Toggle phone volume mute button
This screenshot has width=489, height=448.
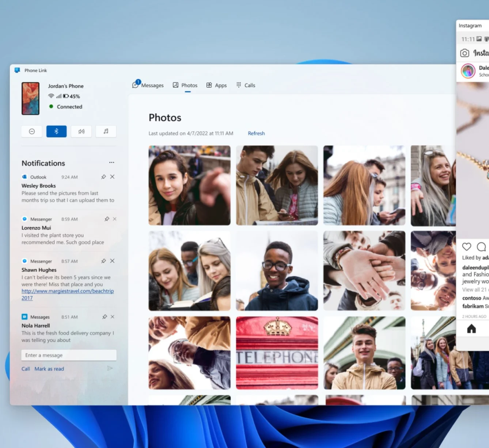point(81,132)
